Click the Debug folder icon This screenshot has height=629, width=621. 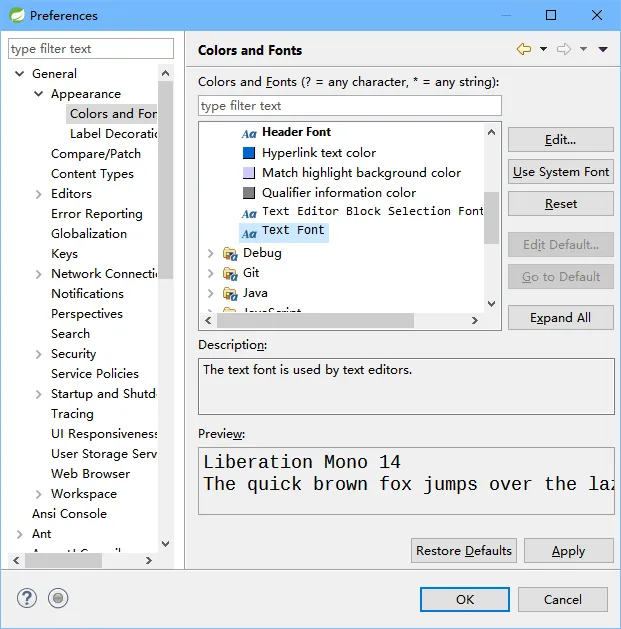[230, 254]
